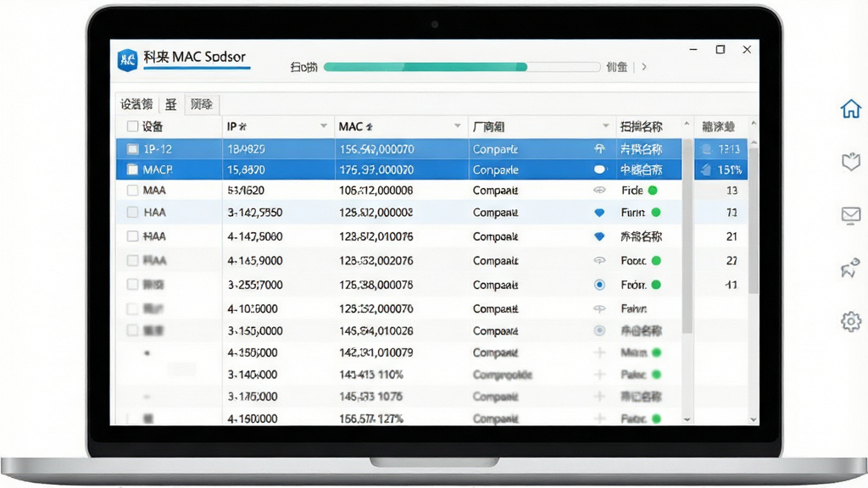Click the signal icon in 4-145,9000 row

pyautogui.click(x=599, y=261)
